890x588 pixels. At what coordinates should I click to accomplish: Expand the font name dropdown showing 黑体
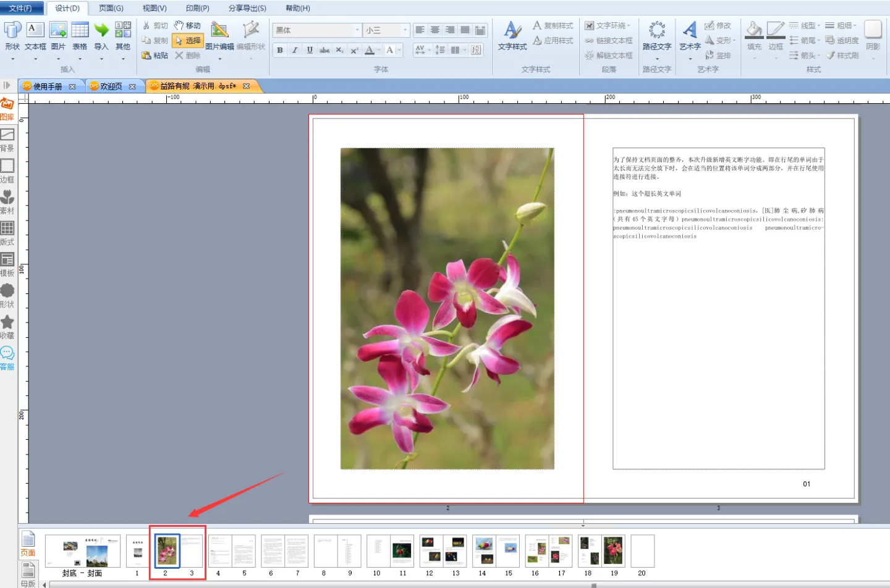(357, 30)
